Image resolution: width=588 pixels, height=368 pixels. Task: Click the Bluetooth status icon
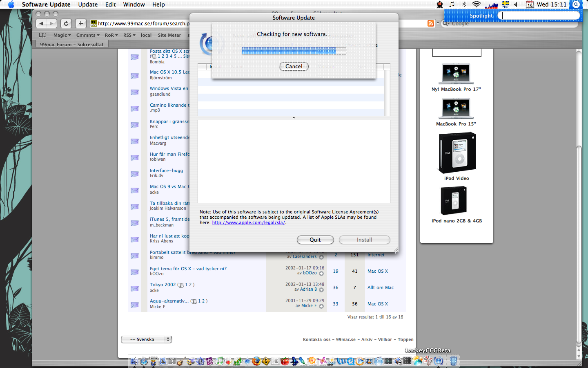pos(464,4)
